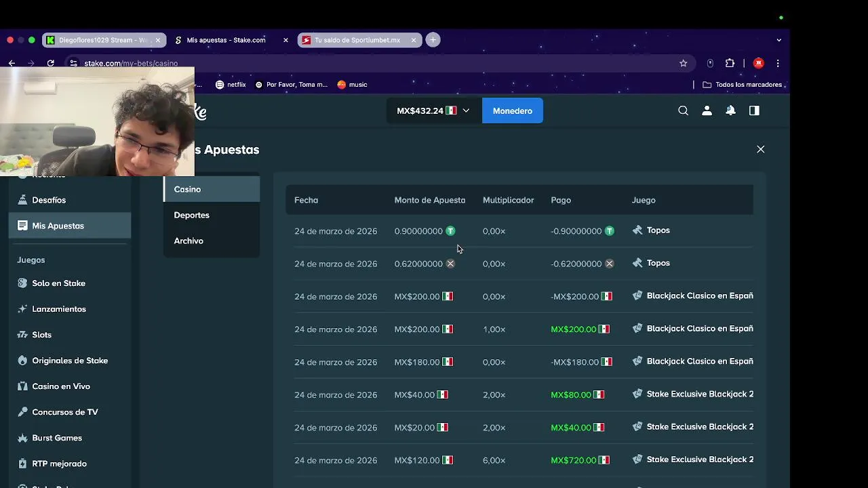Click the Multiplicador column header
The image size is (868, 488).
point(508,200)
